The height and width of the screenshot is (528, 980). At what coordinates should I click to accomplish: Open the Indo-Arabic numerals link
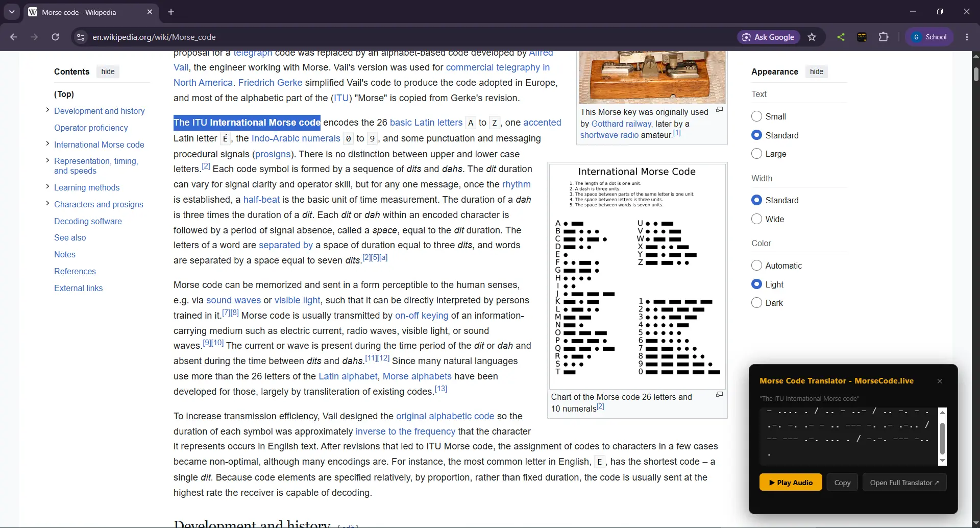[x=296, y=138]
